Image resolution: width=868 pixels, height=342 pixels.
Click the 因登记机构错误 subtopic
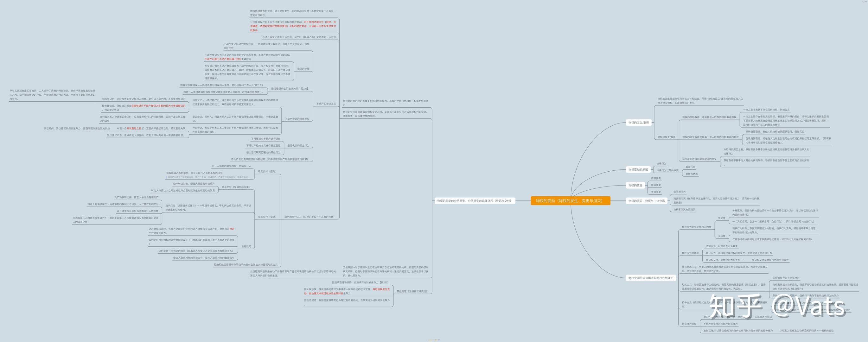(x=221, y=85)
